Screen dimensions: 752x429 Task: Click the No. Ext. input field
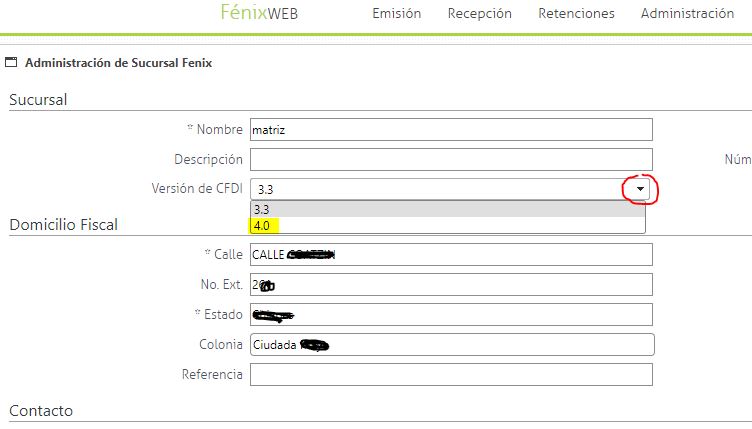click(x=451, y=284)
